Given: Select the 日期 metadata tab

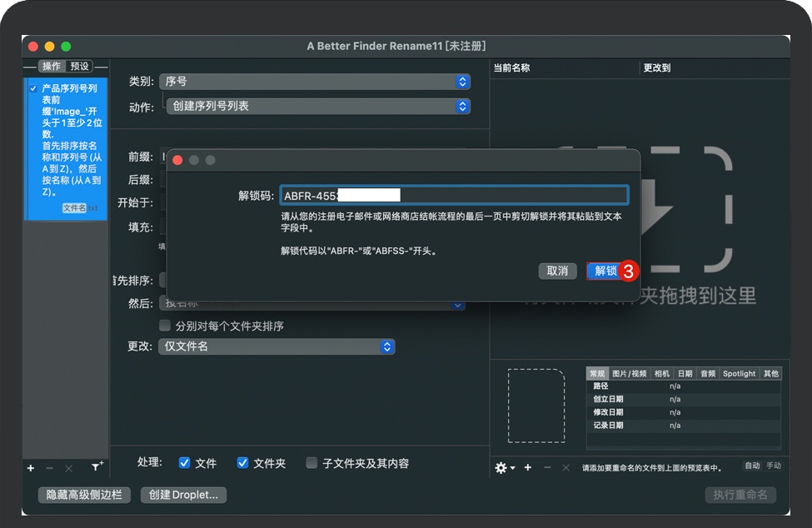Looking at the screenshot, I should [x=685, y=373].
